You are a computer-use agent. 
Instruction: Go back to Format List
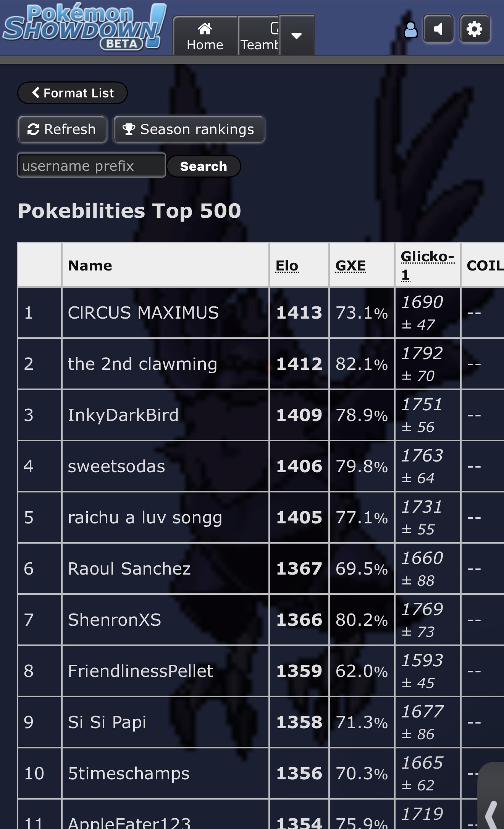[73, 93]
